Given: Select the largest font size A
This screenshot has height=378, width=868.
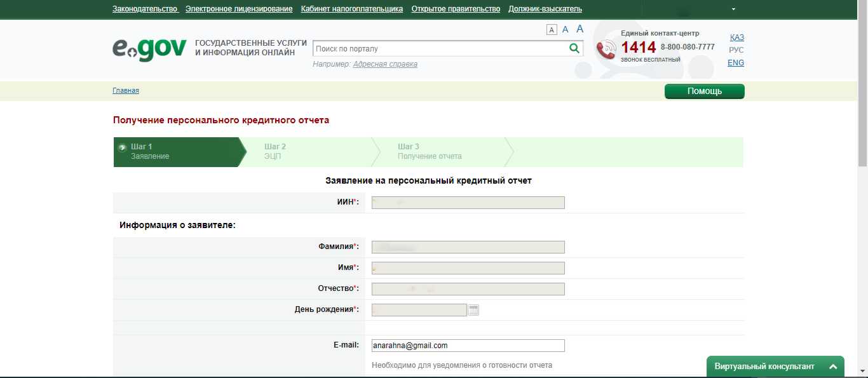Looking at the screenshot, I should (580, 29).
